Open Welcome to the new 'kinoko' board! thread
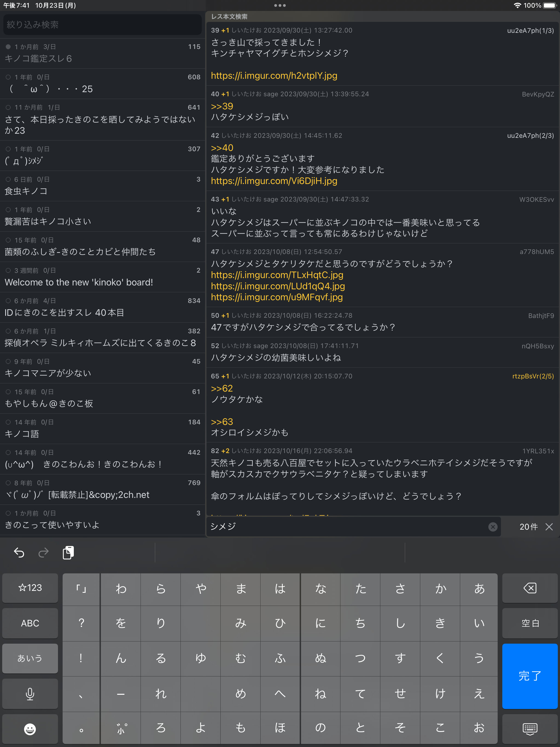560x747 pixels. tap(102, 277)
